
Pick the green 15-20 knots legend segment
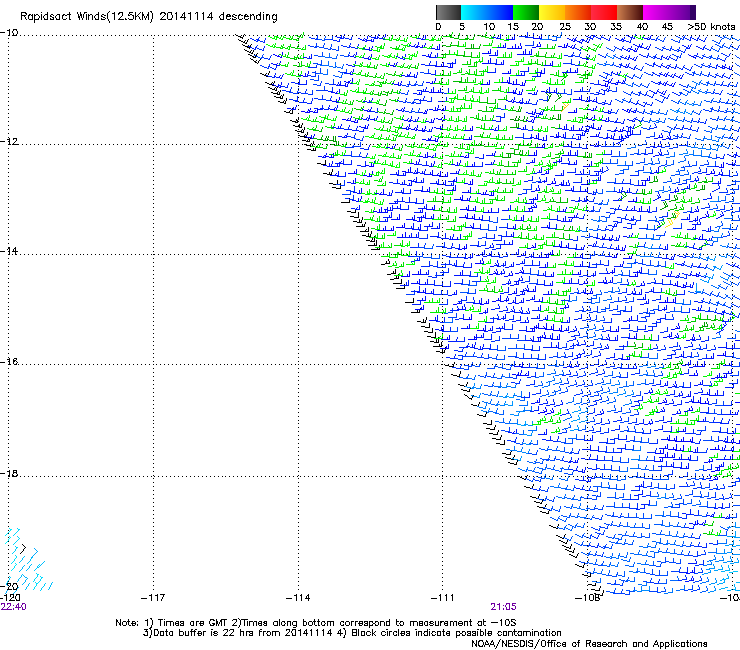point(526,12)
